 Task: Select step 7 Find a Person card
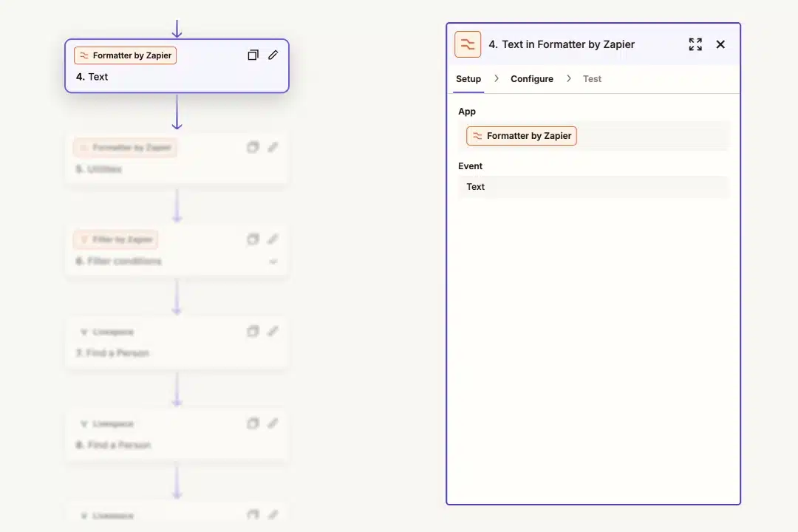coord(177,343)
